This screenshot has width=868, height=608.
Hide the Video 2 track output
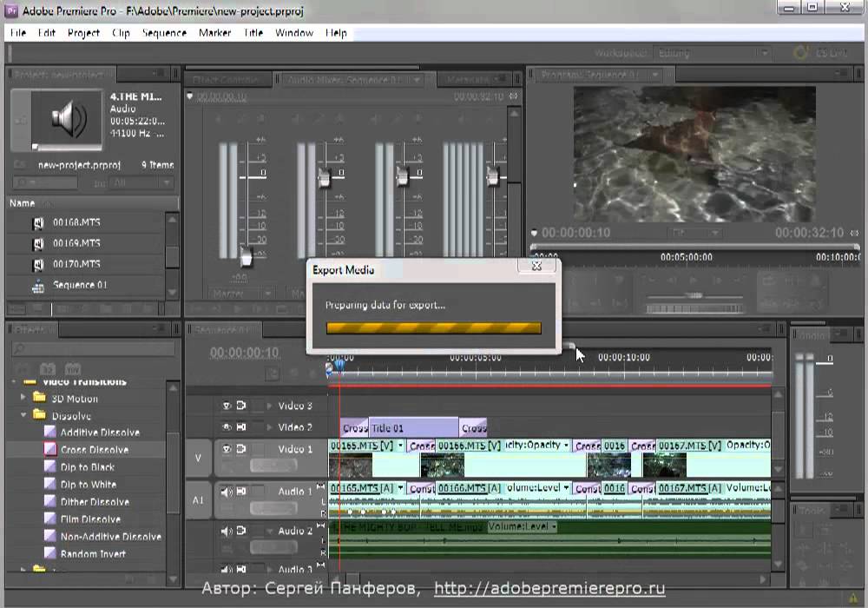click(227, 427)
